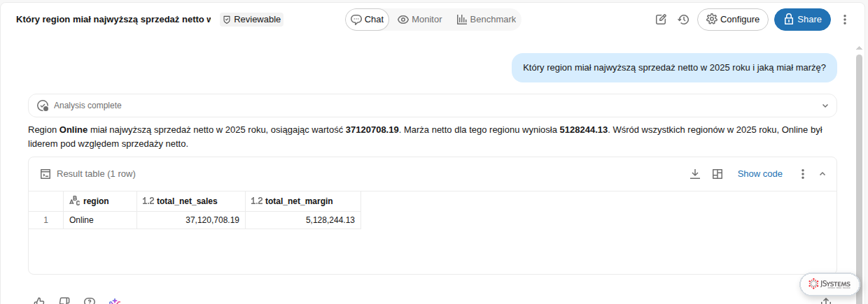
Task: Click the purple sparkle icon below the answer
Action: pos(115,301)
